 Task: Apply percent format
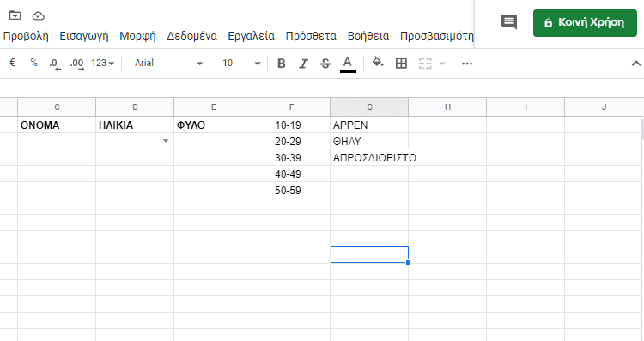click(33, 63)
